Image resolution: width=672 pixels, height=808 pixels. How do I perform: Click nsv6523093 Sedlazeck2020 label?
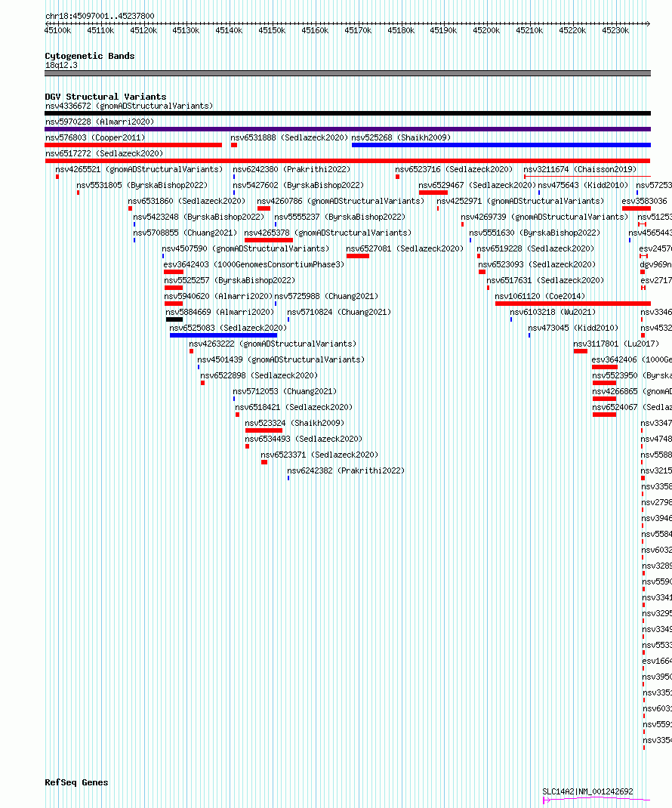537,265
